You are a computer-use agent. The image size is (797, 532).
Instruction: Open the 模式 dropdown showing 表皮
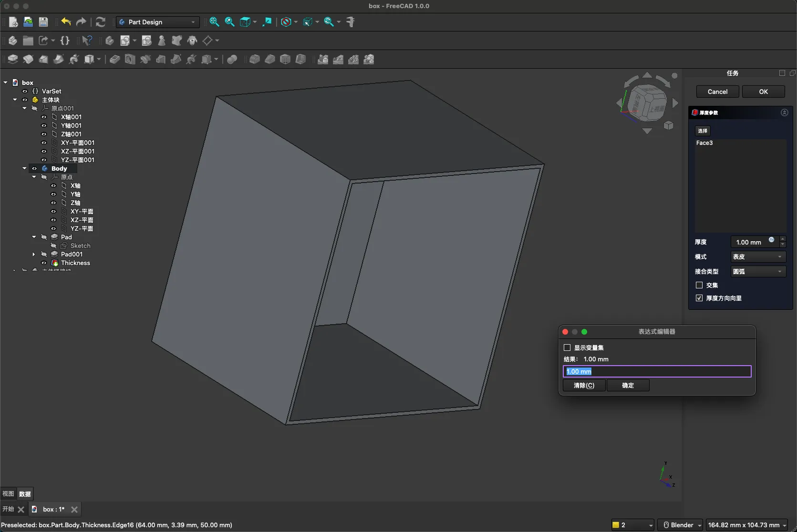click(758, 257)
